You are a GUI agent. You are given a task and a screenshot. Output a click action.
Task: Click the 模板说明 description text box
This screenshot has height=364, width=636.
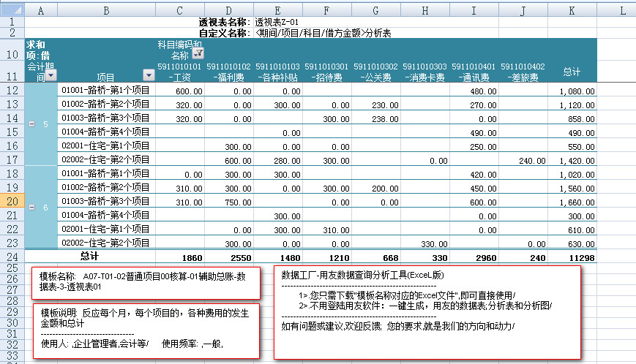146,328
